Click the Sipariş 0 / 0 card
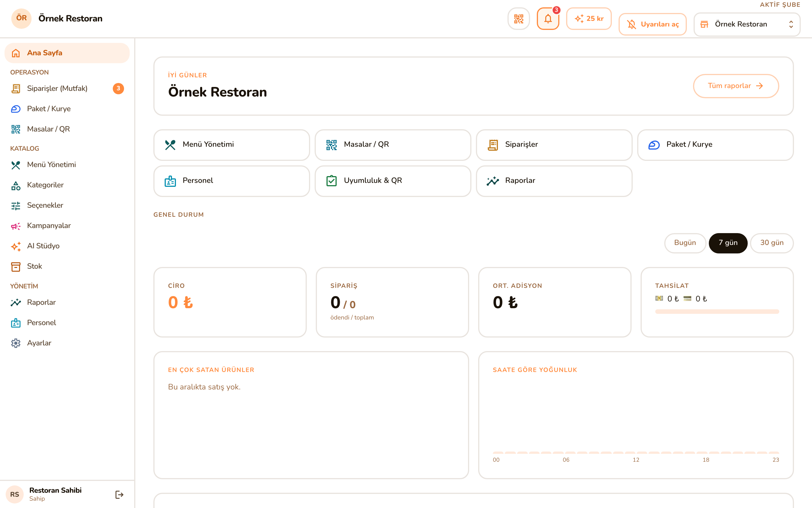The width and height of the screenshot is (812, 508). [x=392, y=302]
